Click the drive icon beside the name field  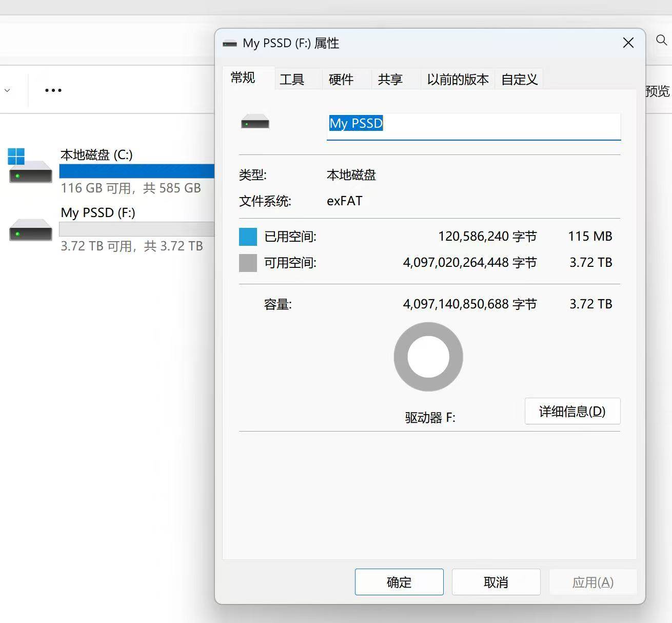255,123
